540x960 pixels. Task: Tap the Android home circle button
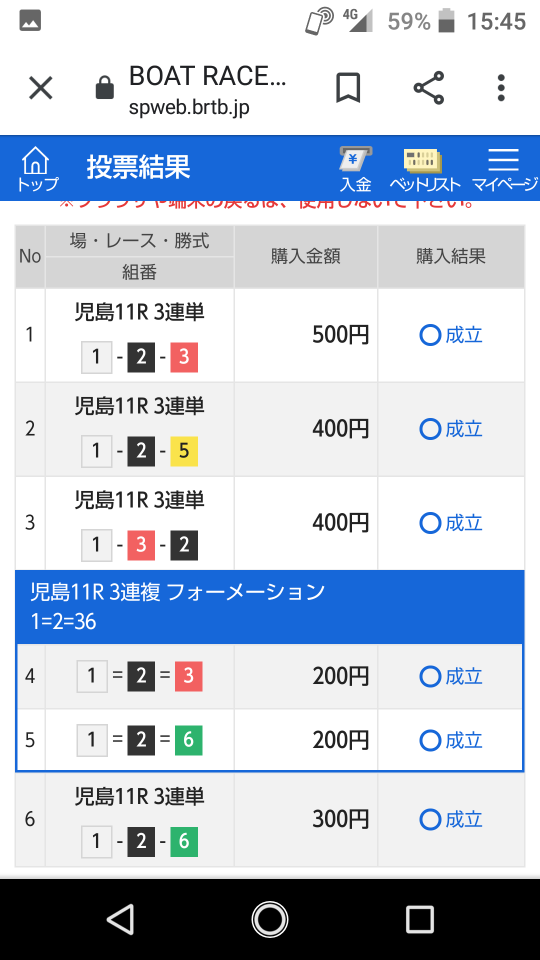pyautogui.click(x=269, y=919)
